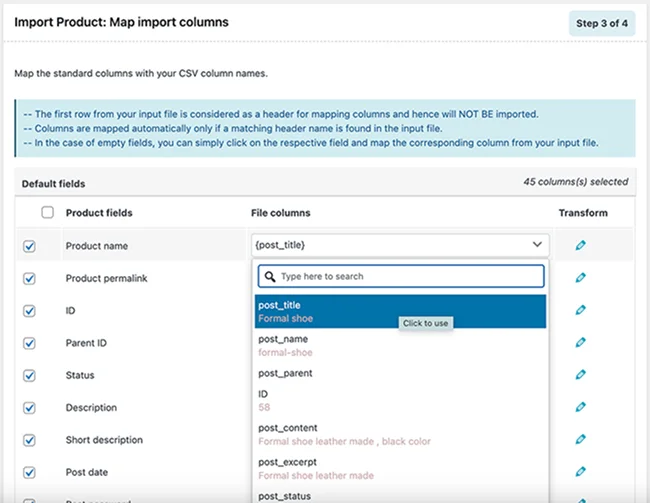650x503 pixels.
Task: Select post_excerpt from the file columns list
Action: pyautogui.click(x=400, y=467)
